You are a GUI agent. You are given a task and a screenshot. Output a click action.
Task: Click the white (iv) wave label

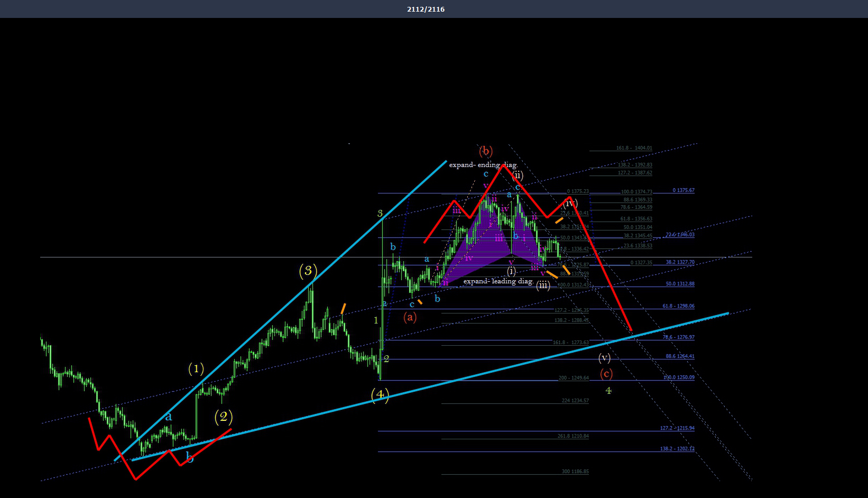coord(570,204)
